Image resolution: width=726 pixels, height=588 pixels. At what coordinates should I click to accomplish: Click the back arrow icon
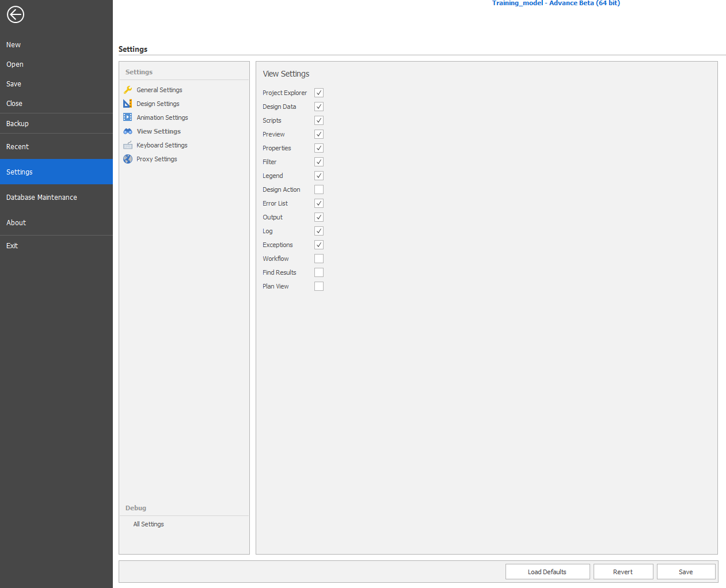coord(16,14)
